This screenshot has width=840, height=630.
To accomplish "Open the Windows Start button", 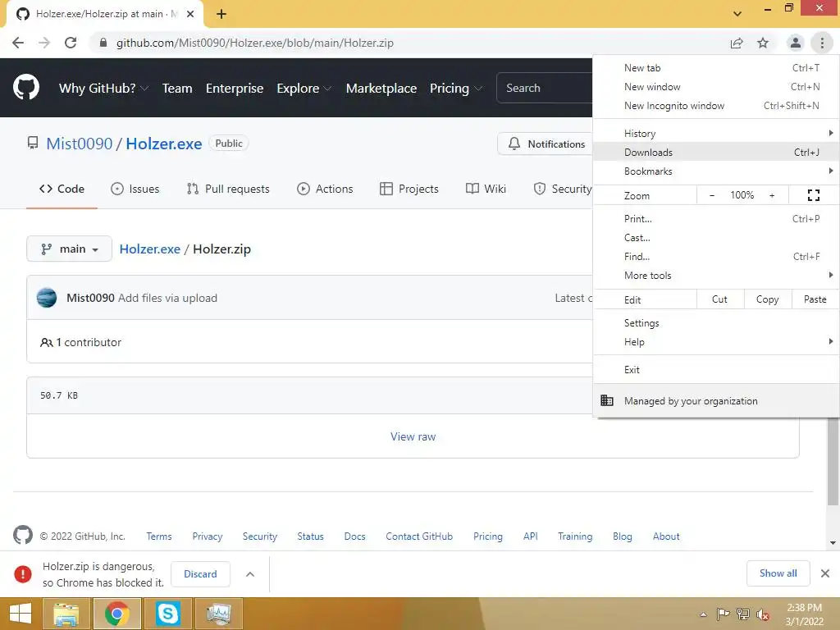I will coord(21,614).
